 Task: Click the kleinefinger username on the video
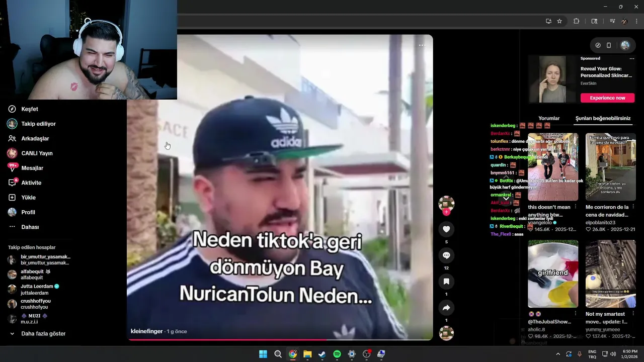[147, 331]
